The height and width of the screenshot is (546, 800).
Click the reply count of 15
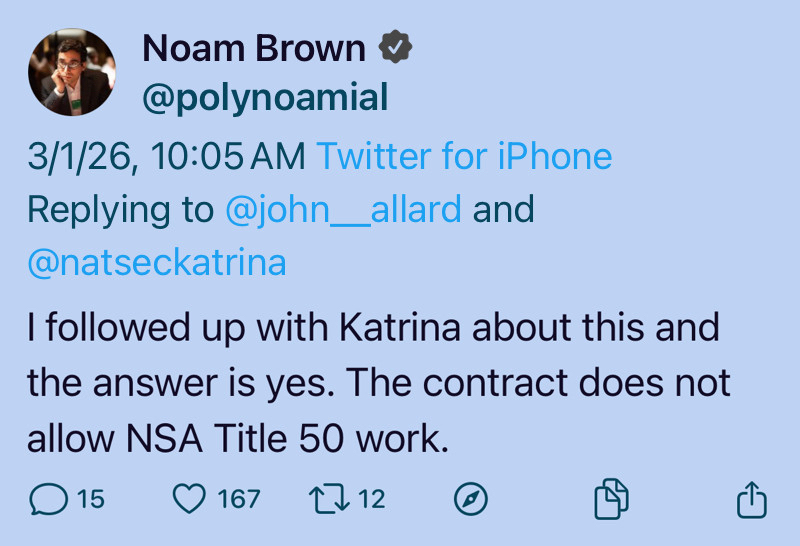[91, 498]
